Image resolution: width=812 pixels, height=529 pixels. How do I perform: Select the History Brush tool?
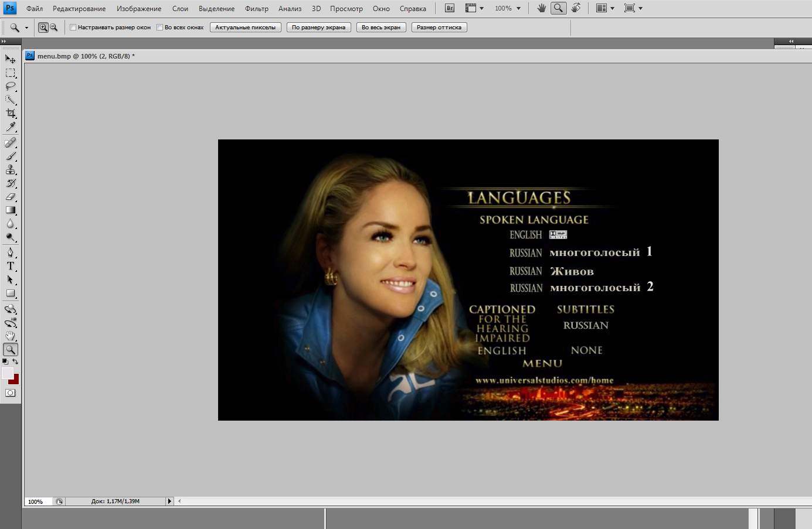[x=11, y=183]
